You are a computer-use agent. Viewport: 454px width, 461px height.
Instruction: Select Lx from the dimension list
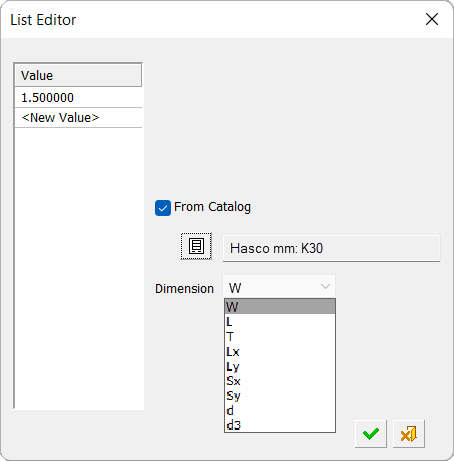[x=280, y=351]
